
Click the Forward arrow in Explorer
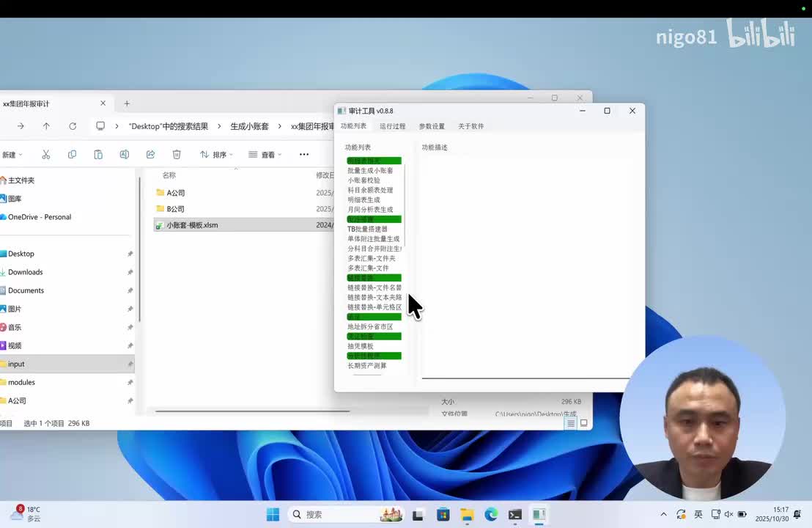(21, 126)
